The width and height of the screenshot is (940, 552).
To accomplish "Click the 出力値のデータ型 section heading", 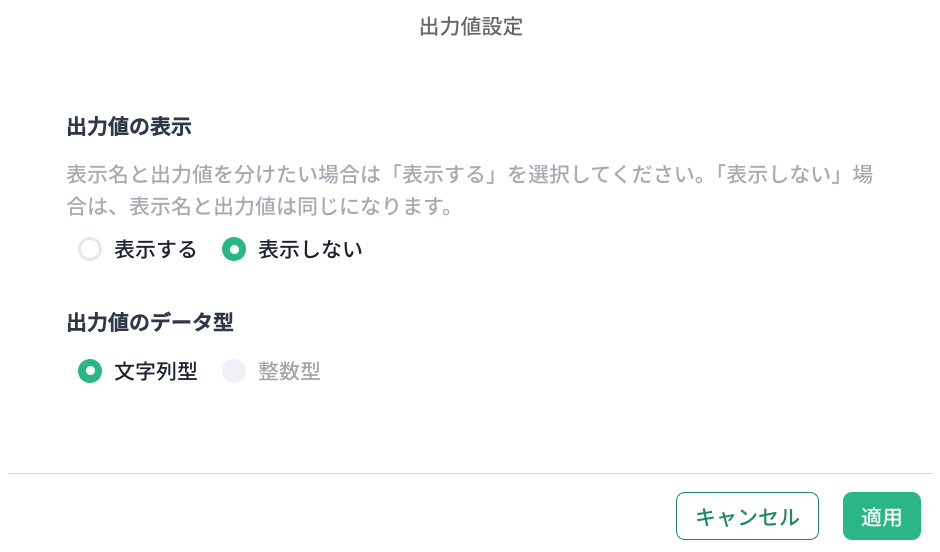I will point(150,322).
